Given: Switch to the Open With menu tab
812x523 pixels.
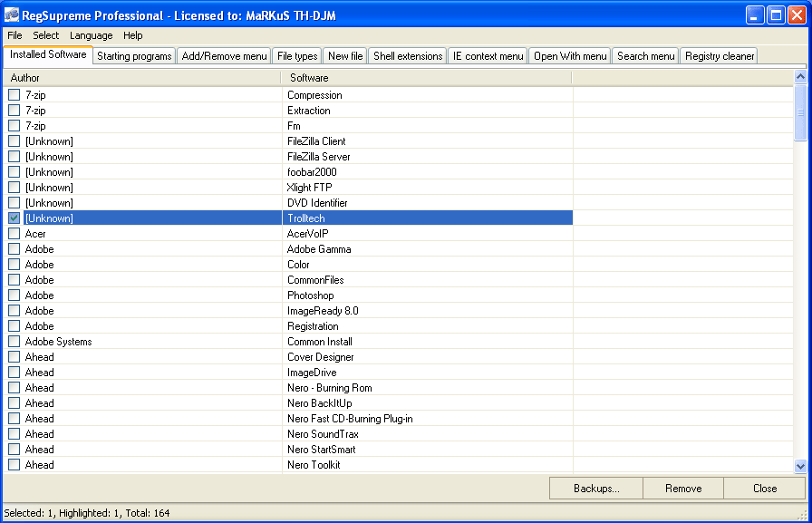Looking at the screenshot, I should click(570, 56).
